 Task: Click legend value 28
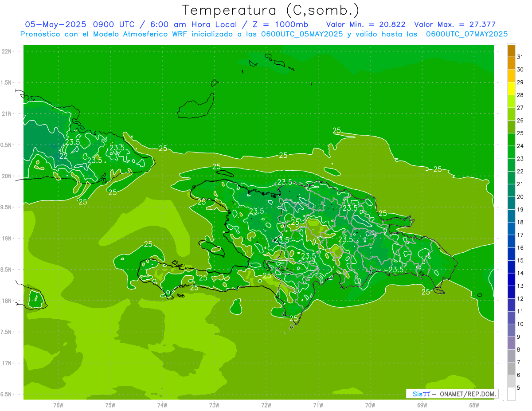click(x=520, y=95)
